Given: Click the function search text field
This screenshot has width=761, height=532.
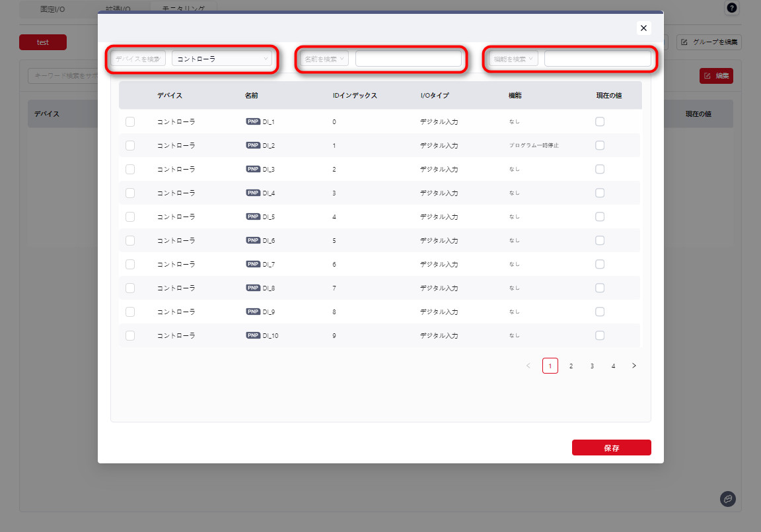Looking at the screenshot, I should 597,59.
